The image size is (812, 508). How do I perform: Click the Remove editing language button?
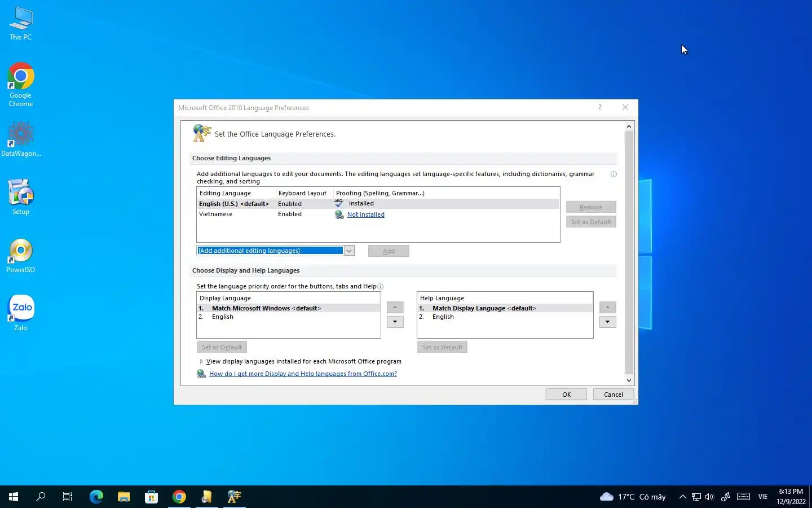pos(591,207)
